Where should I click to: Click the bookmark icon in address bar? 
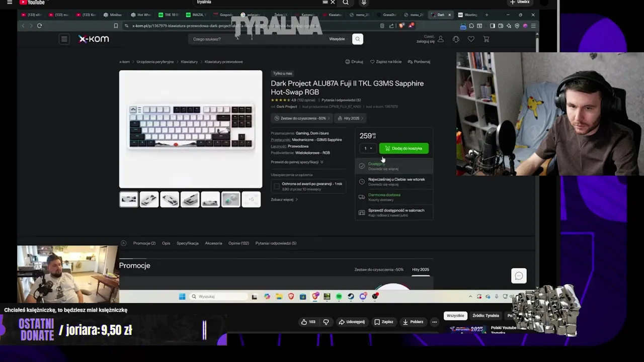pyautogui.click(x=116, y=26)
